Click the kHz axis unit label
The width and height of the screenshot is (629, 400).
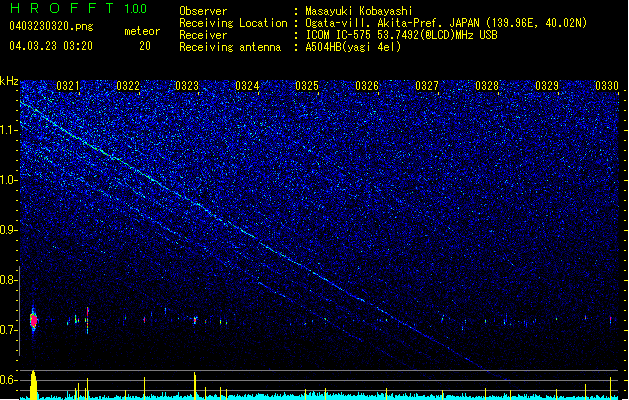point(9,81)
